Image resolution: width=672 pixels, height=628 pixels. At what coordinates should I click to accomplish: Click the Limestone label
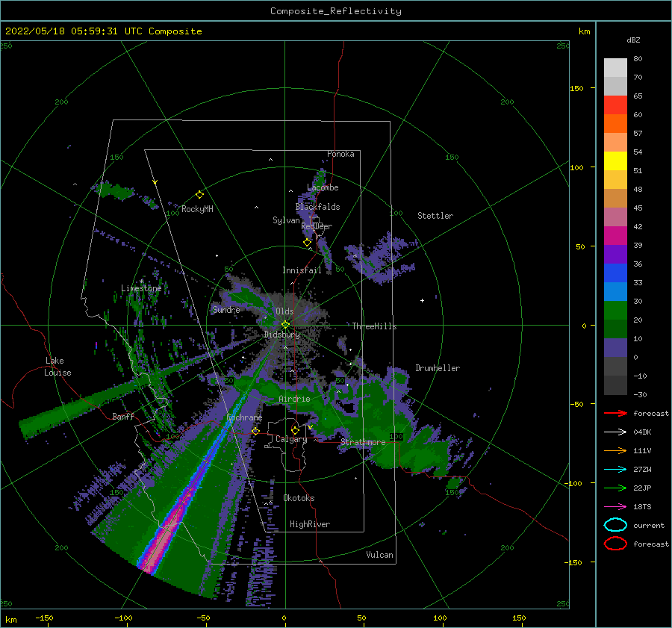(x=141, y=288)
